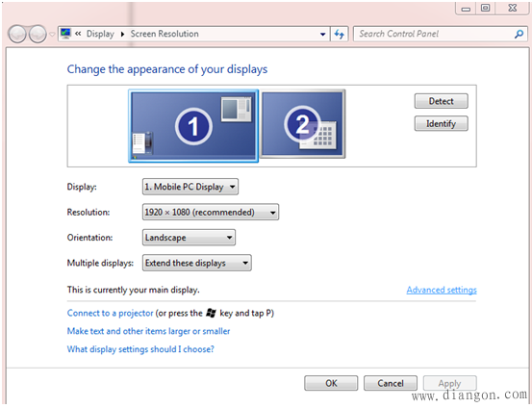
Task: Click the refresh icon beside address bar
Action: tap(340, 34)
